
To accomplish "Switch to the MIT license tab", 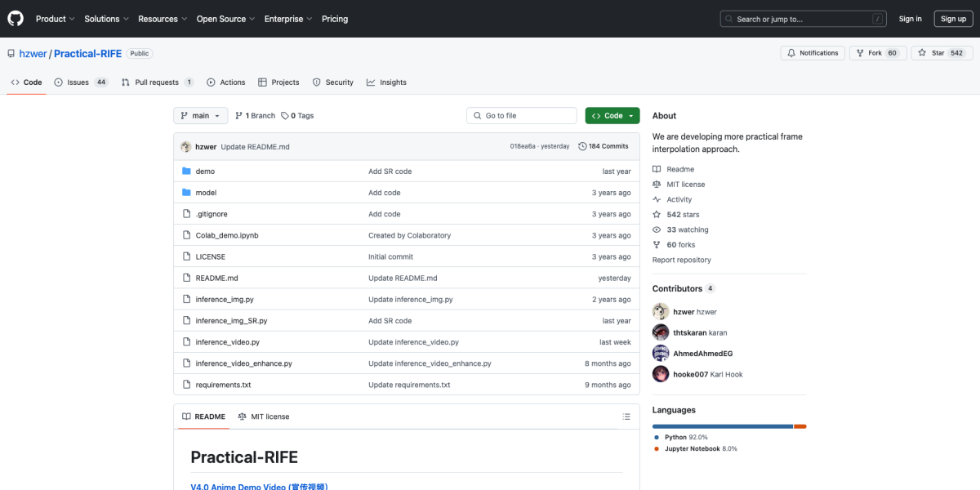I will (x=263, y=416).
